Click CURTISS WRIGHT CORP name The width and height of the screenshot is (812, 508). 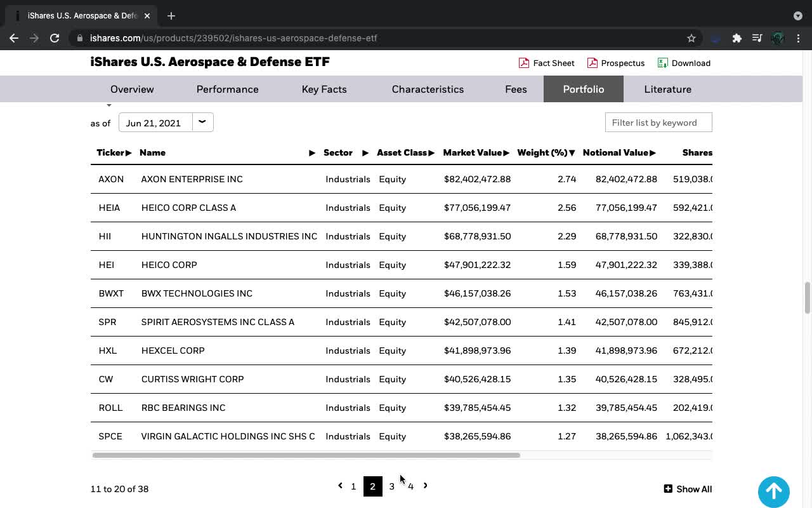[x=192, y=379]
